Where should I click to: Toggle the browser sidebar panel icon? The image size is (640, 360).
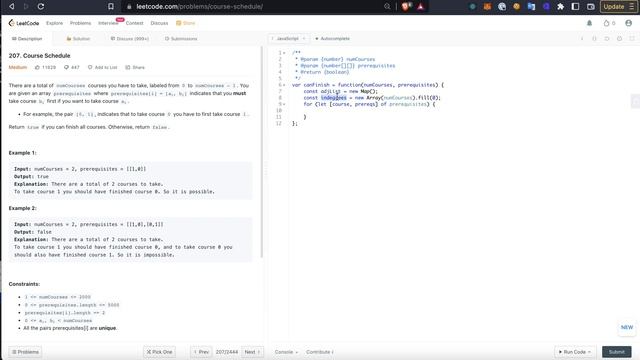(x=575, y=7)
